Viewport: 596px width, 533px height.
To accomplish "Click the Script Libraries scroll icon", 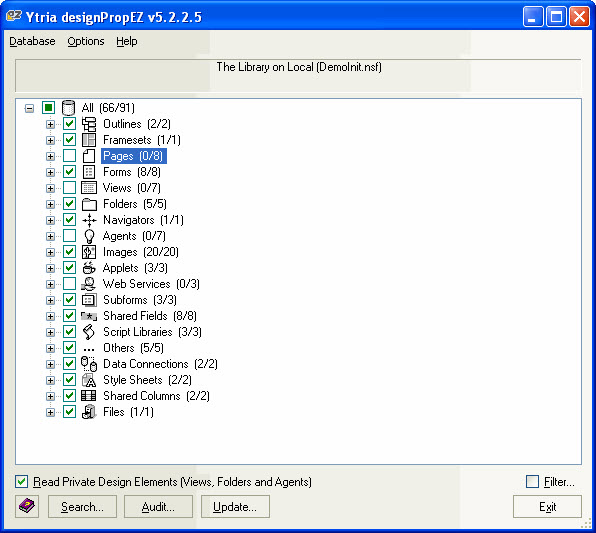I will click(x=89, y=332).
